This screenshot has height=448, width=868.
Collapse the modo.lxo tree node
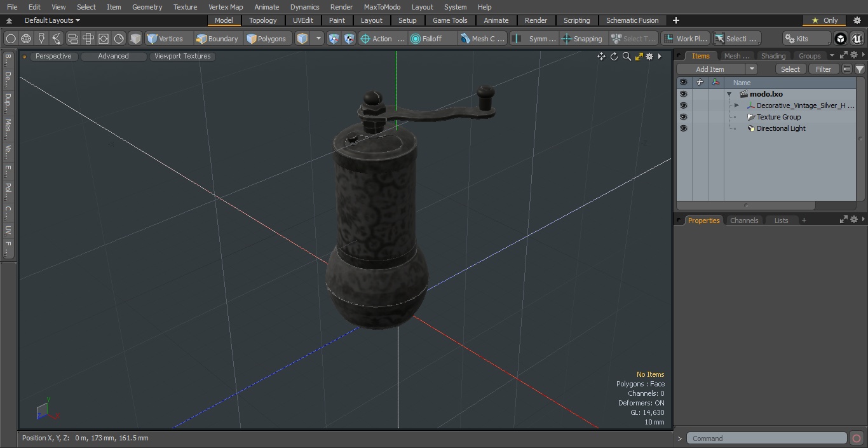coord(729,94)
